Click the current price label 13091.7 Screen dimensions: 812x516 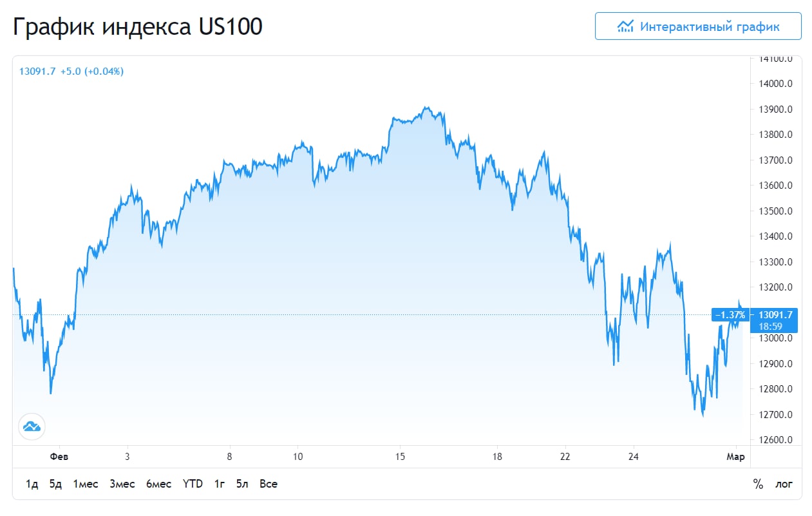pos(775,315)
